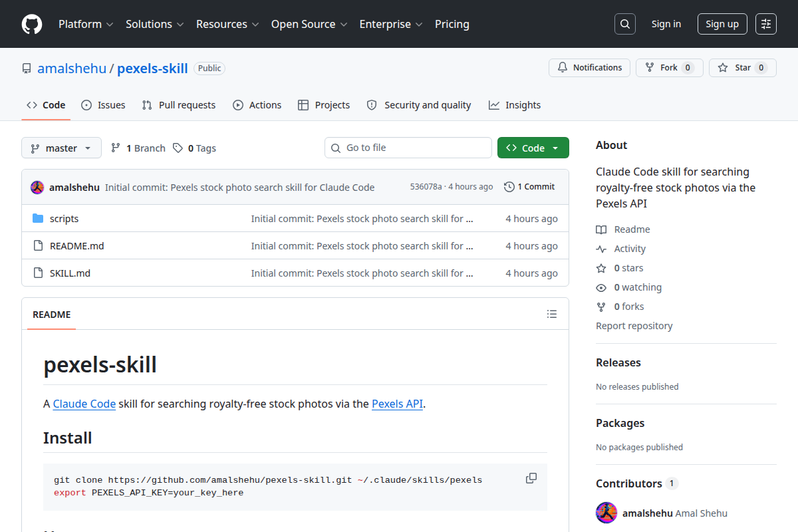The width and height of the screenshot is (798, 532).
Task: Click the eye icon beside 0 watching
Action: (601, 287)
